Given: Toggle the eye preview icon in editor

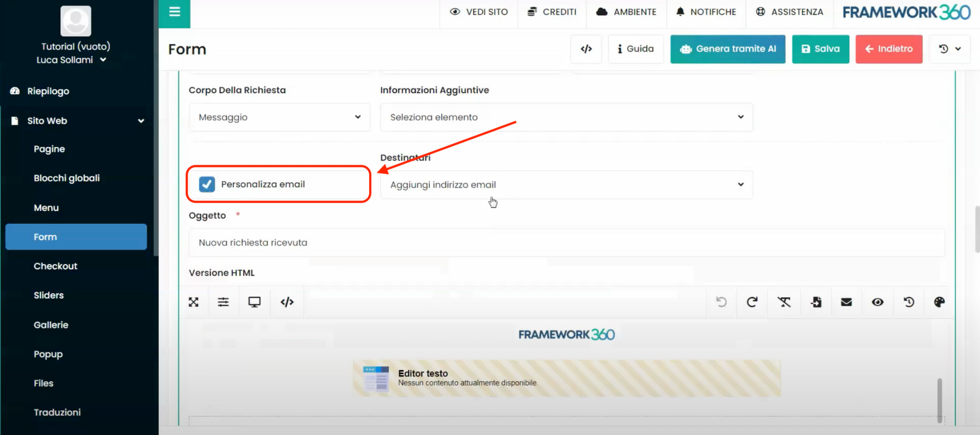Looking at the screenshot, I should point(877,302).
